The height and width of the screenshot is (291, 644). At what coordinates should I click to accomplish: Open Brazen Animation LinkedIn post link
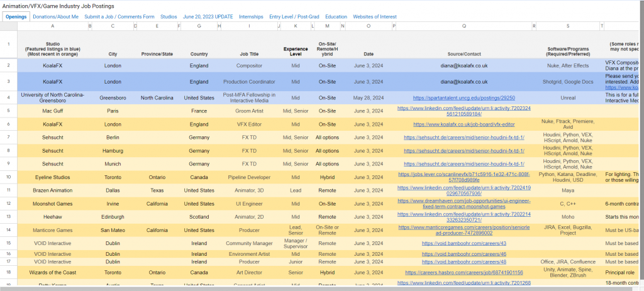[x=464, y=190]
